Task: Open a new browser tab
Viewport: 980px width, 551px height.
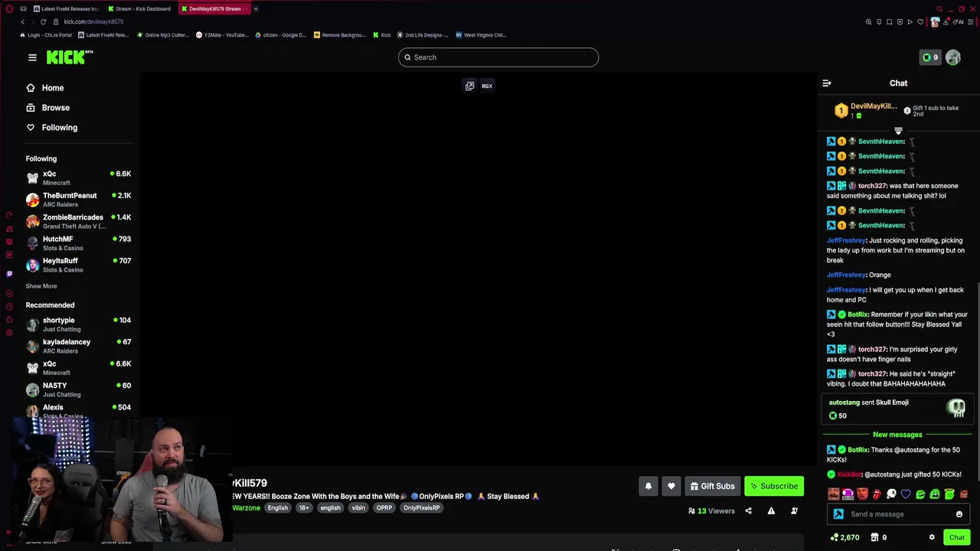Action: tap(256, 8)
